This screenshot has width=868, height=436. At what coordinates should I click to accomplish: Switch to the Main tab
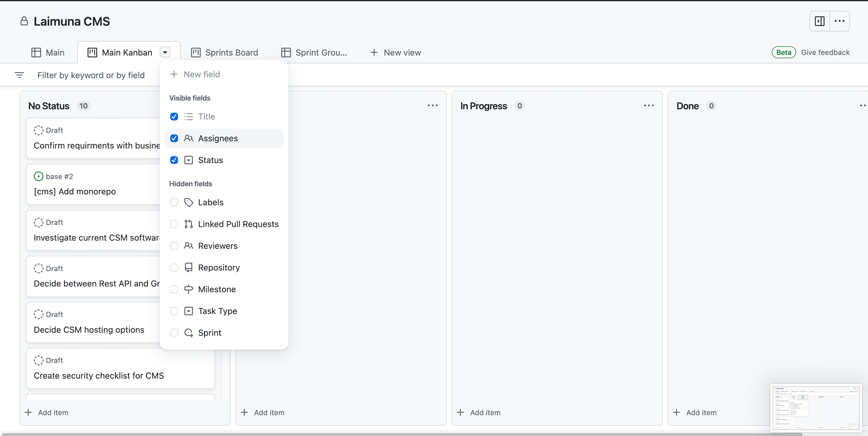click(48, 53)
